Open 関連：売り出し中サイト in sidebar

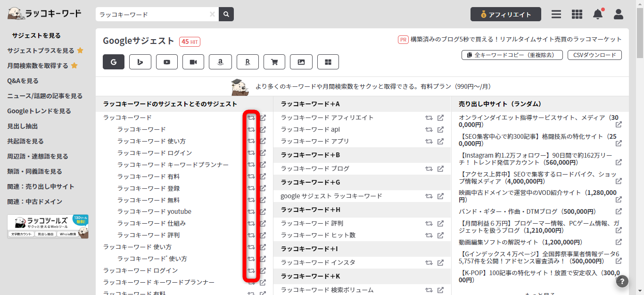41,186
